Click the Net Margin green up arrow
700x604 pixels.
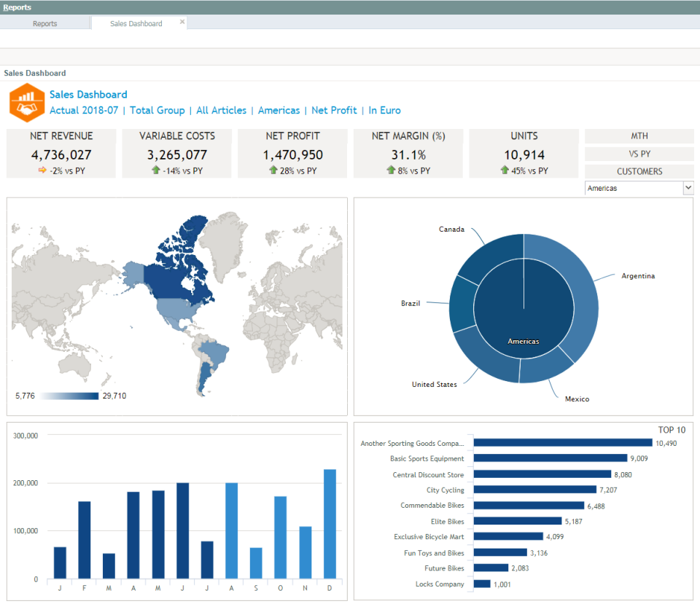(390, 170)
